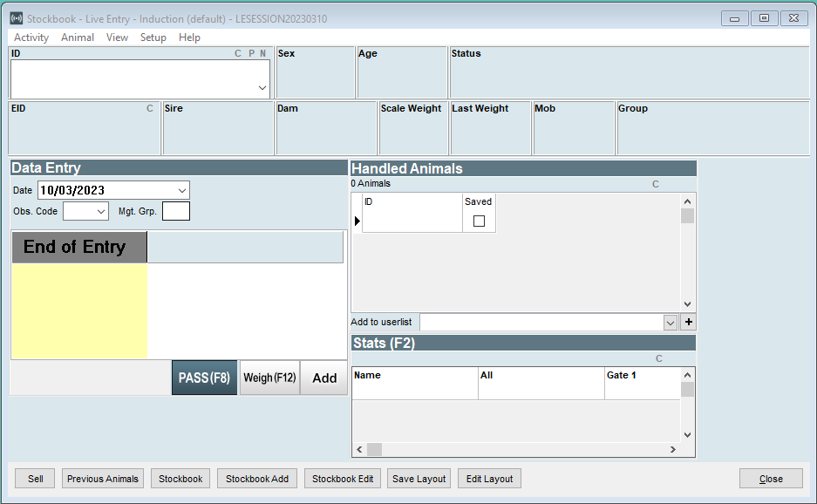
Task: Click the yellow entry area under End of Entry
Action: [x=79, y=311]
